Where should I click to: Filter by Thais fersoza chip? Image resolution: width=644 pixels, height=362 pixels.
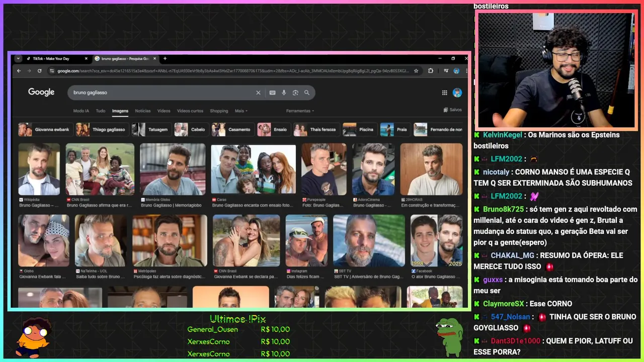pos(316,129)
